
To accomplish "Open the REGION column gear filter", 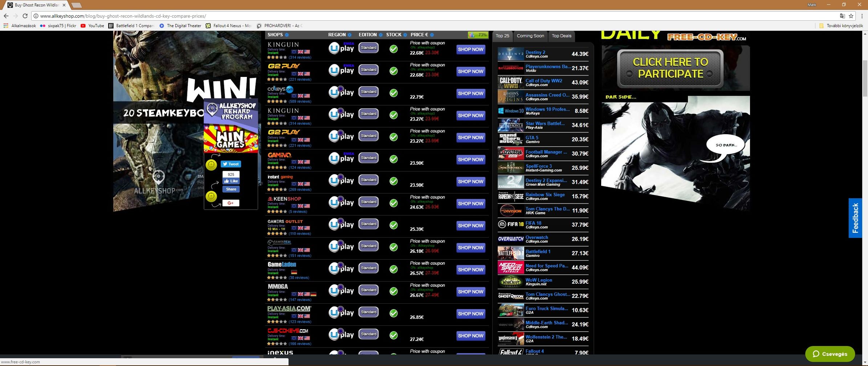I will pyautogui.click(x=350, y=35).
